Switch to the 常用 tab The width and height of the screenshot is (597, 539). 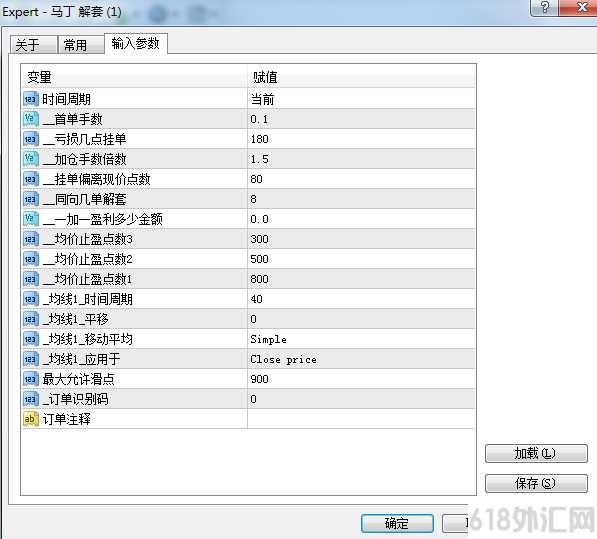[81, 45]
